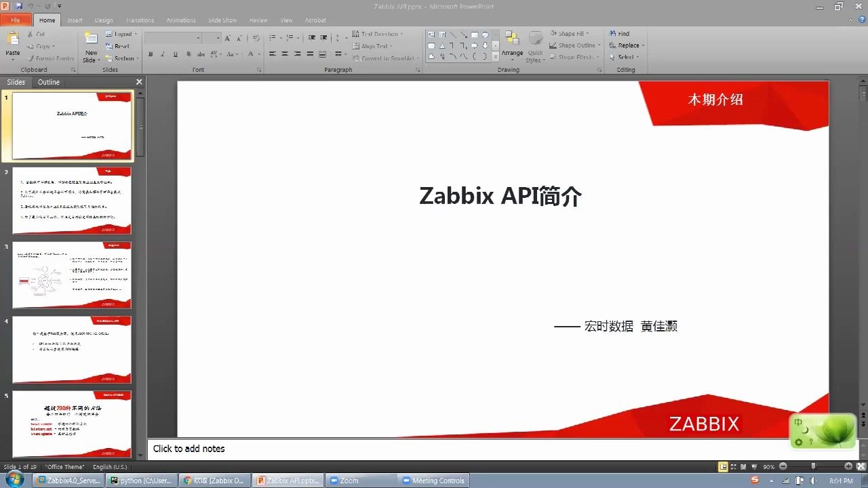Toggle Underline formatting

click(x=176, y=54)
